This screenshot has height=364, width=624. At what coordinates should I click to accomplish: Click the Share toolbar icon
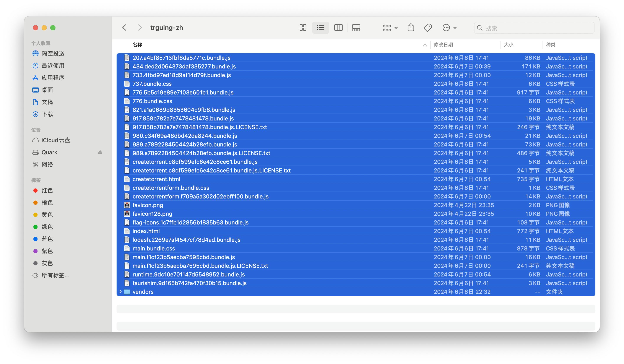point(411,28)
